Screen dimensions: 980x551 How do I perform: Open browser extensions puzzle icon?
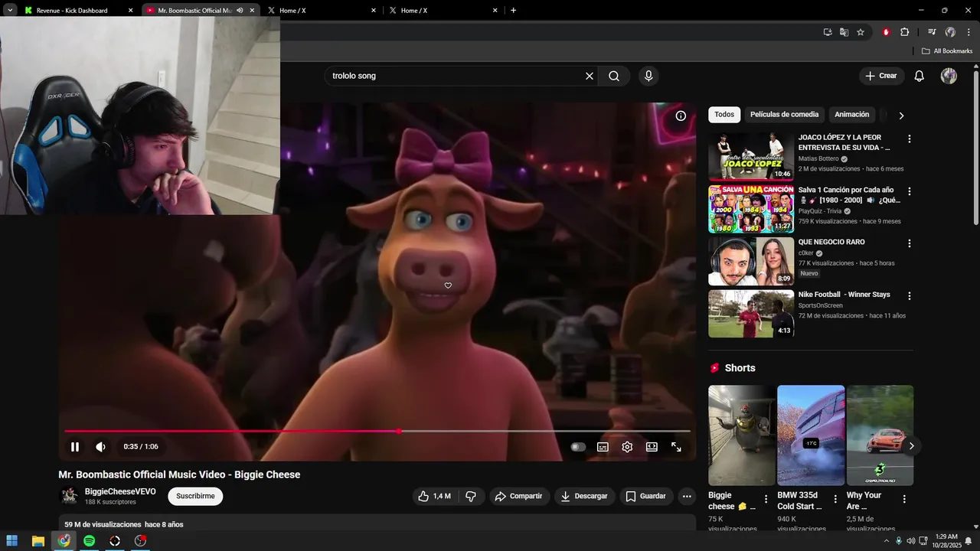pyautogui.click(x=904, y=32)
